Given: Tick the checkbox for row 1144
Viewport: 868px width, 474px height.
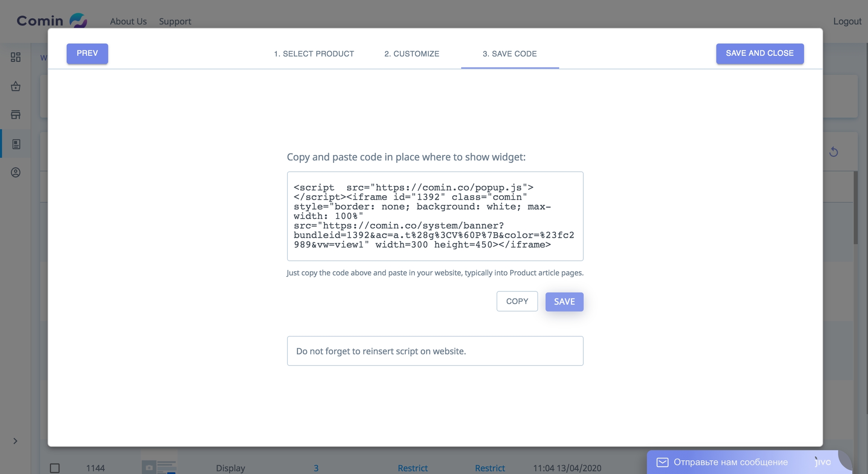Looking at the screenshot, I should point(55,468).
